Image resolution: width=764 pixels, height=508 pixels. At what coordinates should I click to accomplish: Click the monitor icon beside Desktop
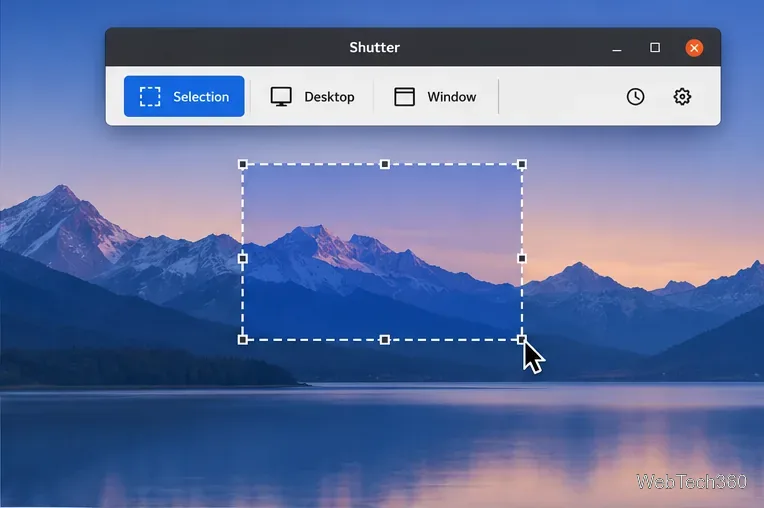point(281,96)
